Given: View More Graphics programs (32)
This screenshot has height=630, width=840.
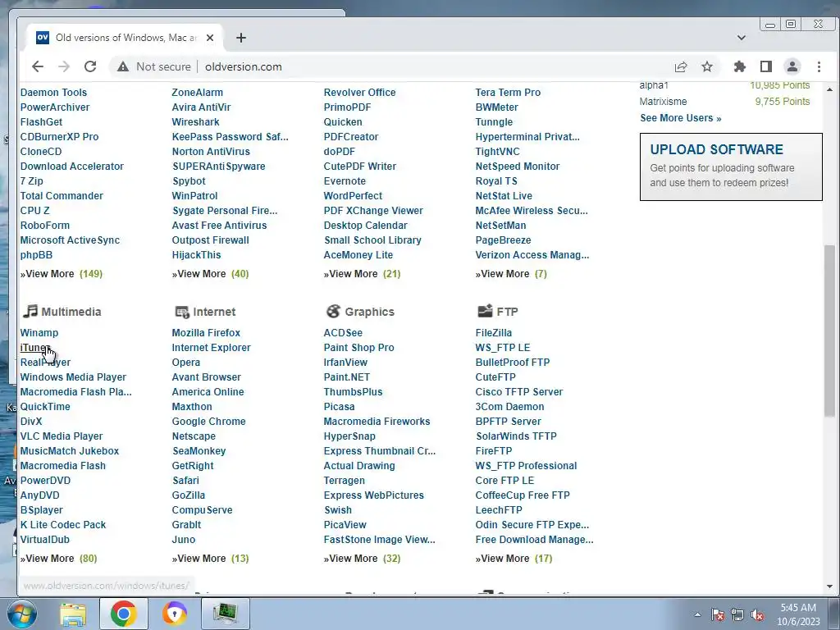Looking at the screenshot, I should coord(362,558).
